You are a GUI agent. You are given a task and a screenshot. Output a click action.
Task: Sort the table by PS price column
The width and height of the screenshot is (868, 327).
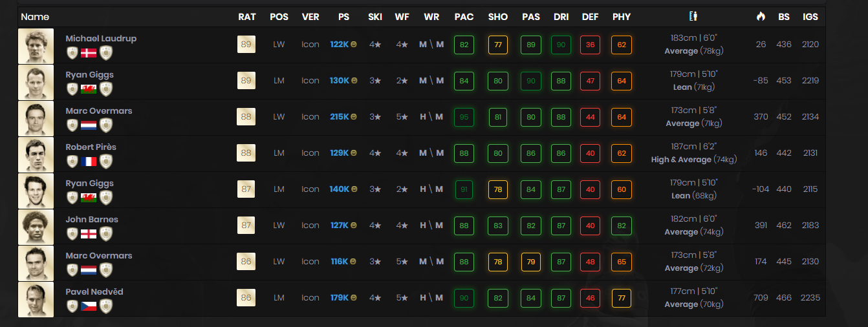pos(343,17)
